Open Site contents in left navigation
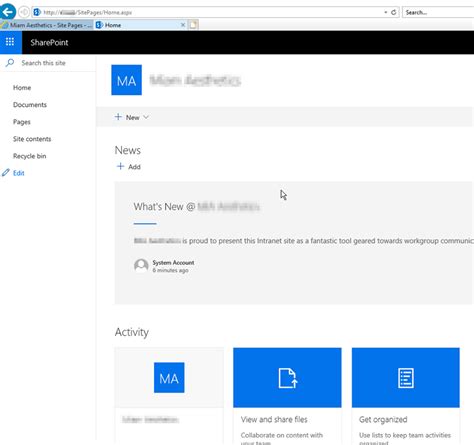The height and width of the screenshot is (445, 474). point(32,139)
